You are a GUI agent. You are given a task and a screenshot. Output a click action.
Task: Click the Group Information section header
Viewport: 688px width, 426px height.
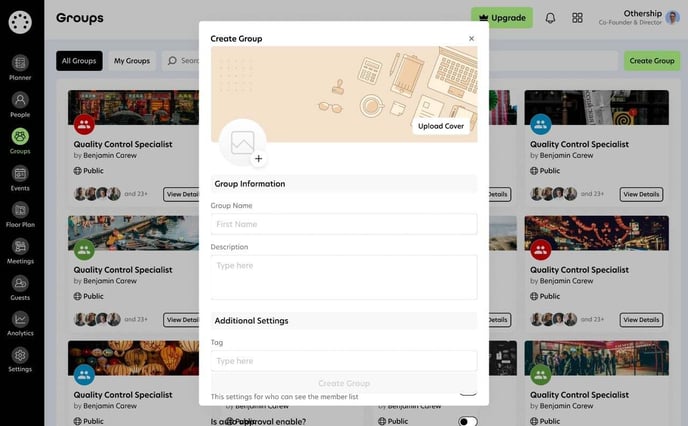tap(344, 184)
